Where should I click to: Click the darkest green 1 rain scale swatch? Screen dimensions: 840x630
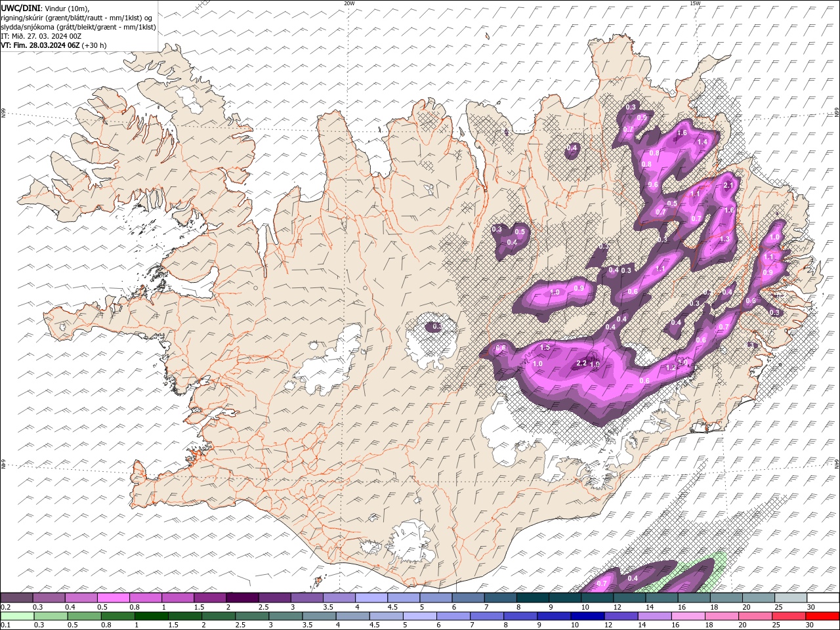[151, 616]
